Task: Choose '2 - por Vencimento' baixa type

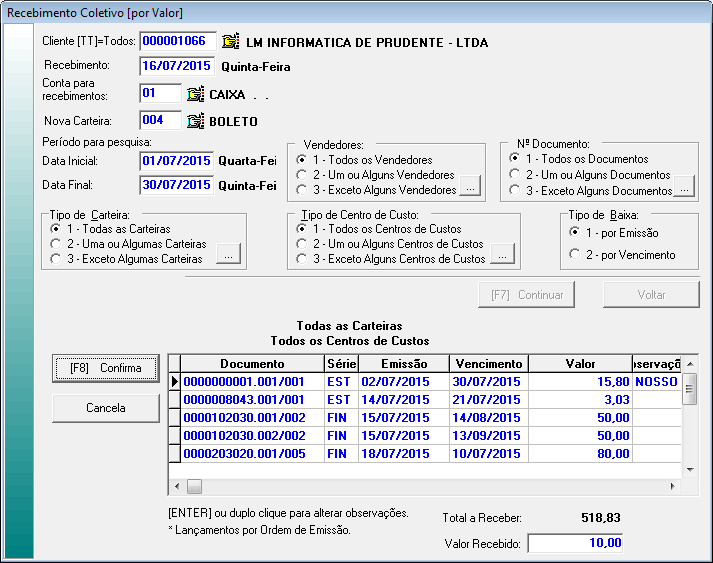Action: 574,254
